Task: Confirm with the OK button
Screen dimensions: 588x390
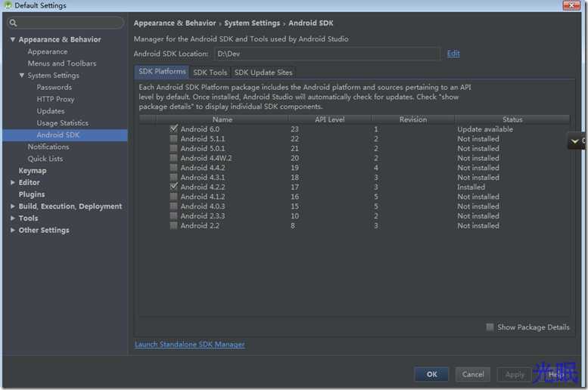Action: (431, 374)
